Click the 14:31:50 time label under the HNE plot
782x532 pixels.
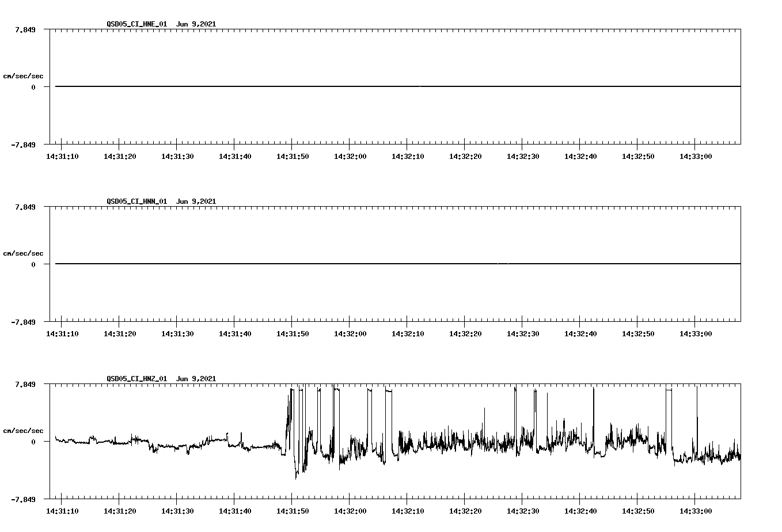pos(293,157)
